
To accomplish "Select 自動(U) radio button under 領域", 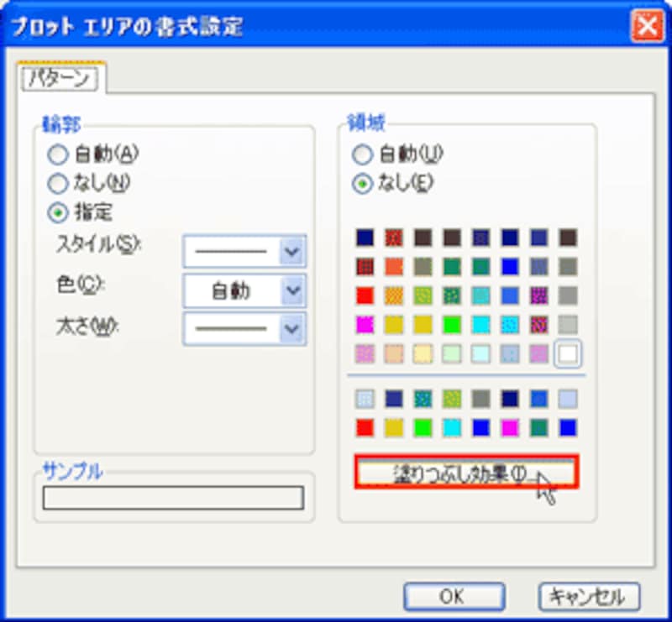I will [x=362, y=154].
